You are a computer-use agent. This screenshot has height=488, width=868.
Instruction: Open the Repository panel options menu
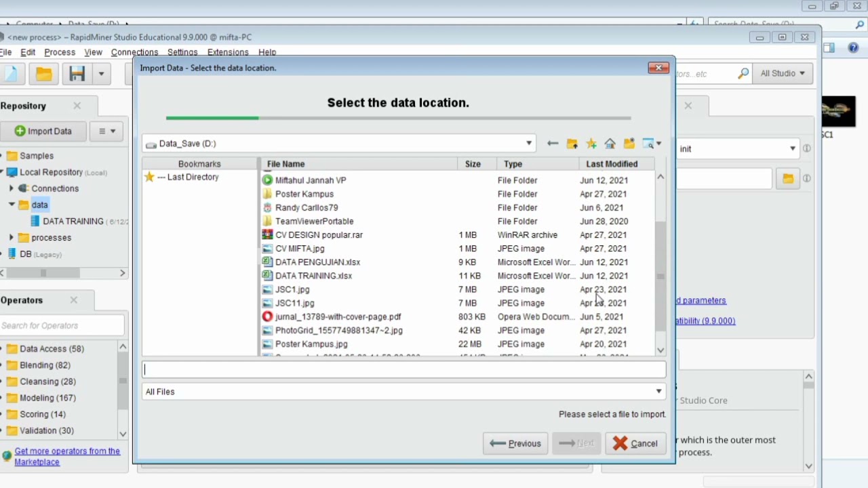107,131
